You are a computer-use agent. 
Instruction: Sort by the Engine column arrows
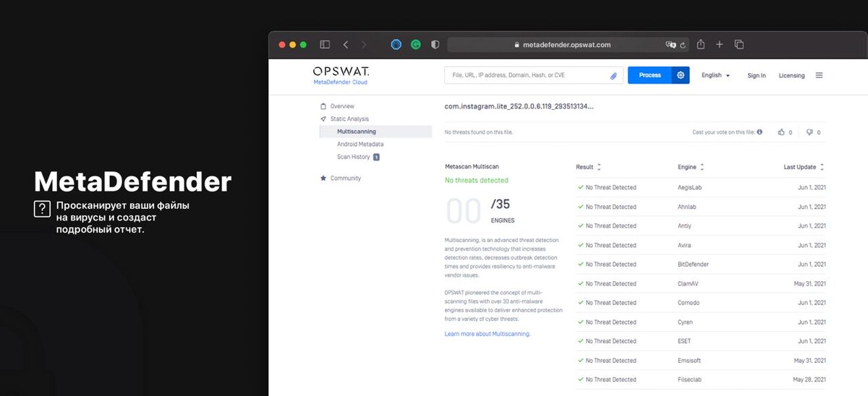pyautogui.click(x=702, y=167)
